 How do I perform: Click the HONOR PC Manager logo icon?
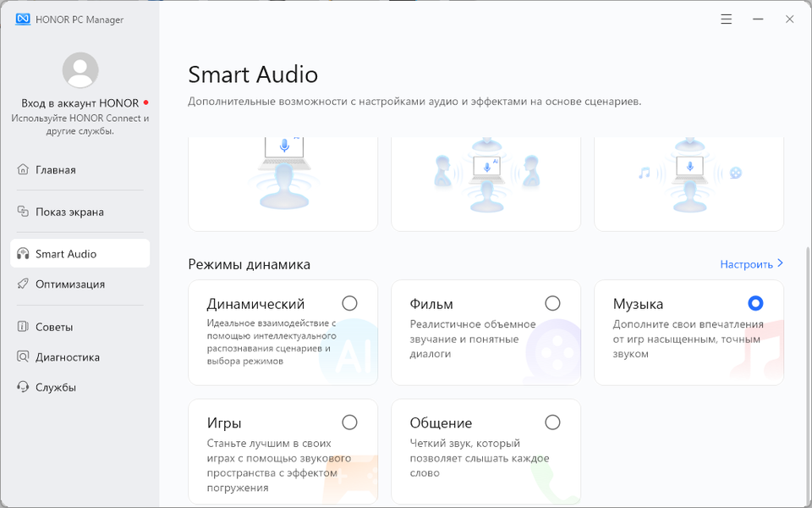[x=23, y=19]
